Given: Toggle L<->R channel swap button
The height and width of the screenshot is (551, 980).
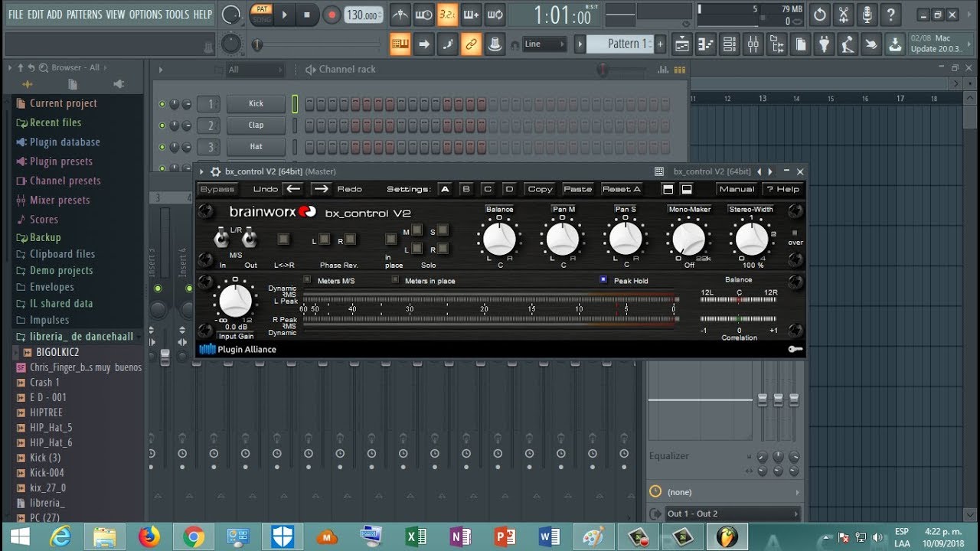Looking at the screenshot, I should tap(284, 240).
